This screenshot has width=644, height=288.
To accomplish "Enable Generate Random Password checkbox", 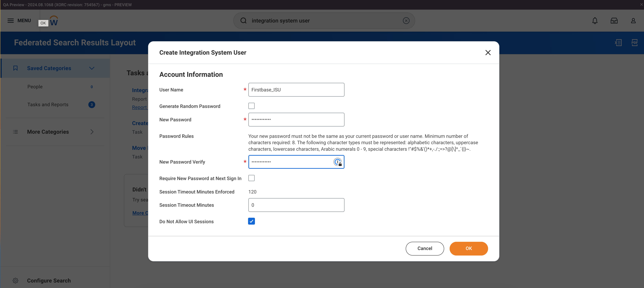I will [251, 106].
